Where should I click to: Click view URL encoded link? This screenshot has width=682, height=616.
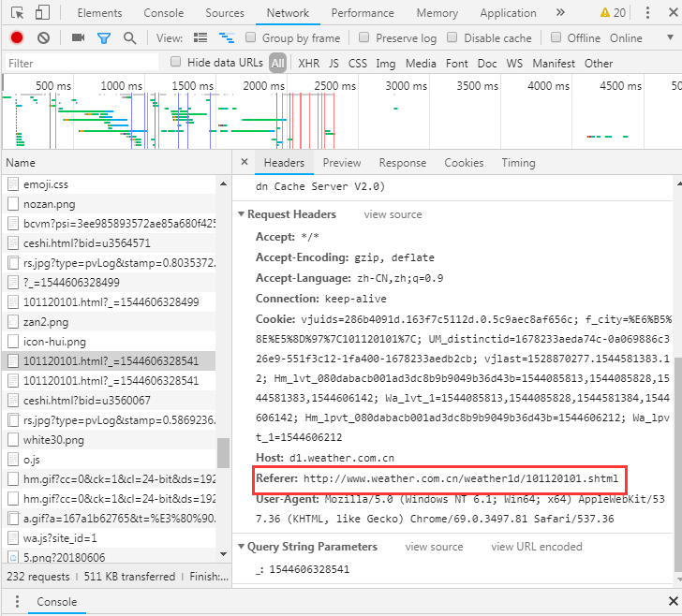pos(536,547)
